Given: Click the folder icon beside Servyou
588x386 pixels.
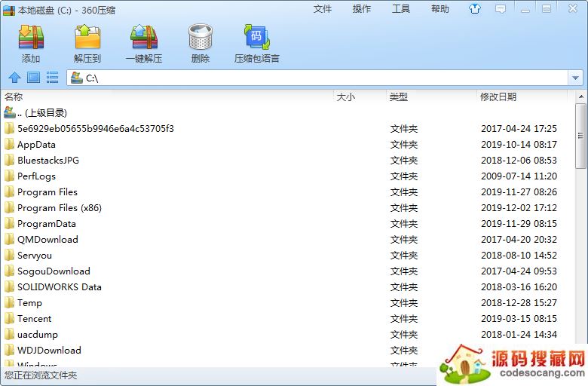Looking at the screenshot, I should coord(9,255).
